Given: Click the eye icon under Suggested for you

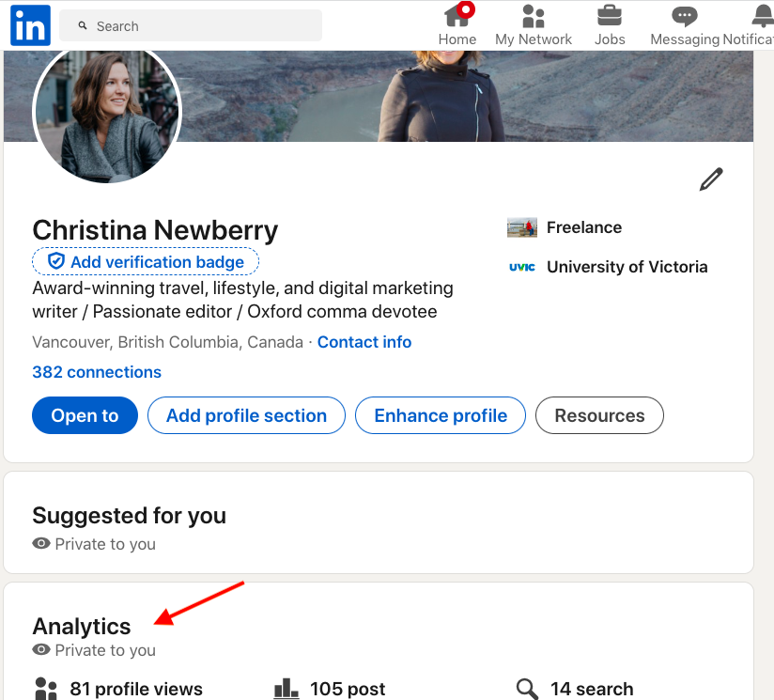Looking at the screenshot, I should [x=40, y=544].
